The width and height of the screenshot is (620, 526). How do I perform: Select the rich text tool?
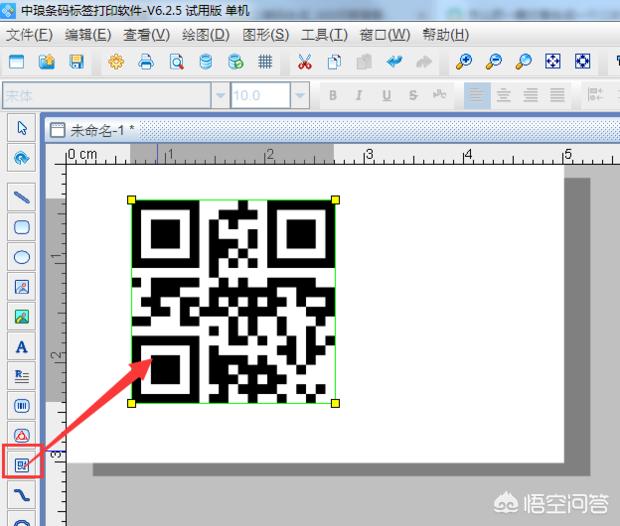pos(22,376)
